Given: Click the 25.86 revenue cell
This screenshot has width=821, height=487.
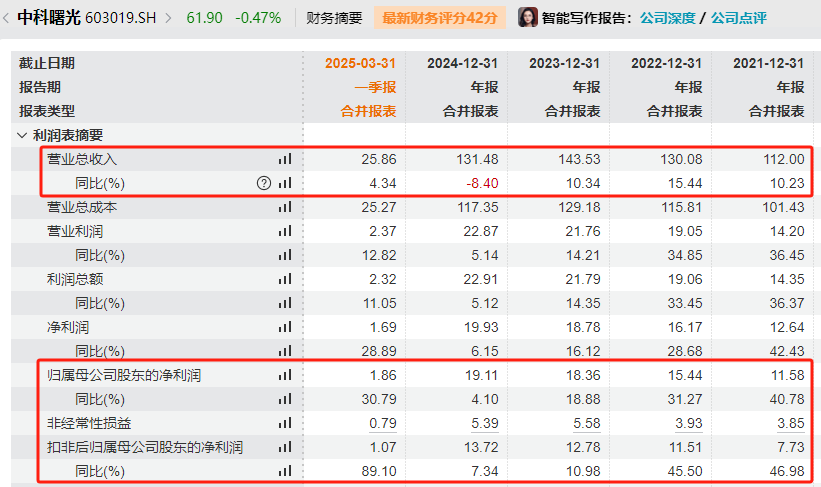Looking at the screenshot, I should tap(379, 159).
